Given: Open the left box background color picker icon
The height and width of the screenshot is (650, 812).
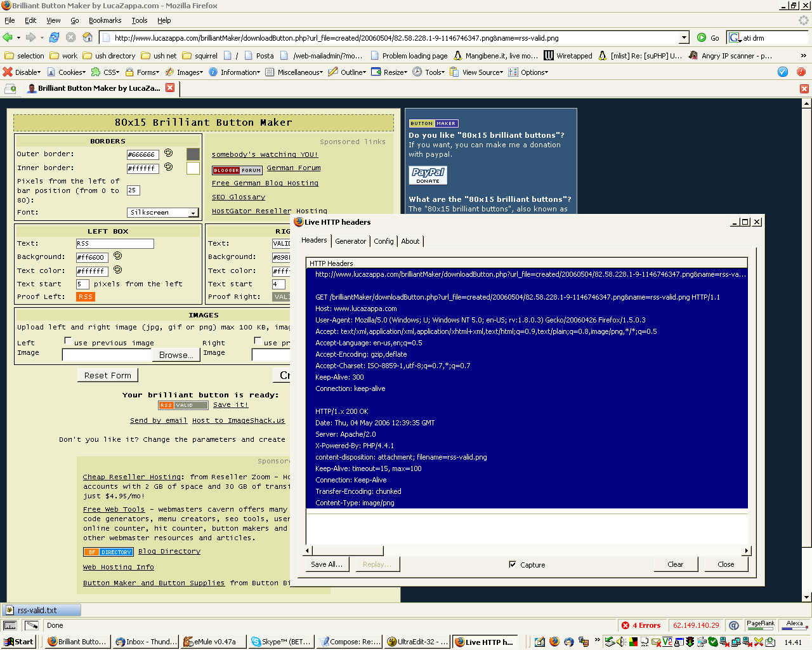Looking at the screenshot, I should tap(117, 256).
